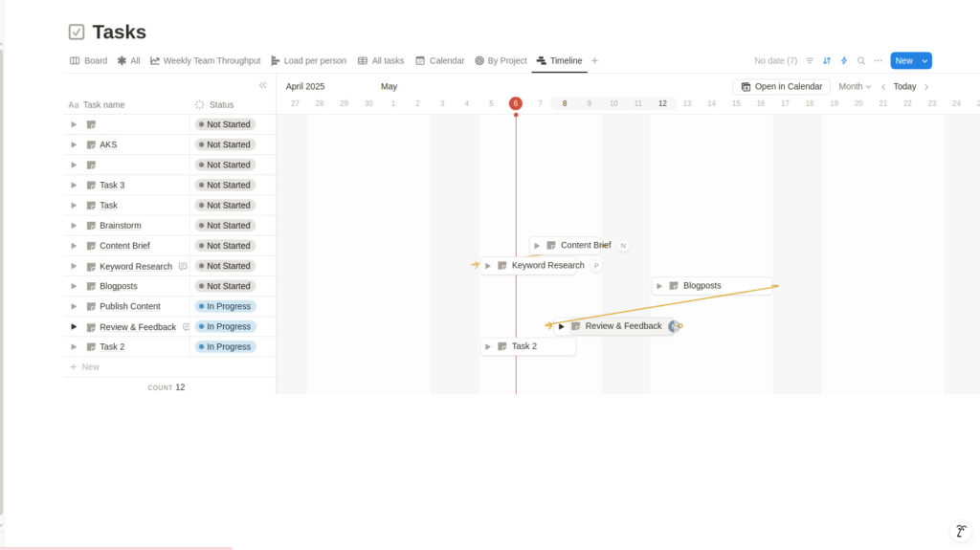Open the automations lightning icon
The width and height of the screenshot is (980, 550).
844,60
